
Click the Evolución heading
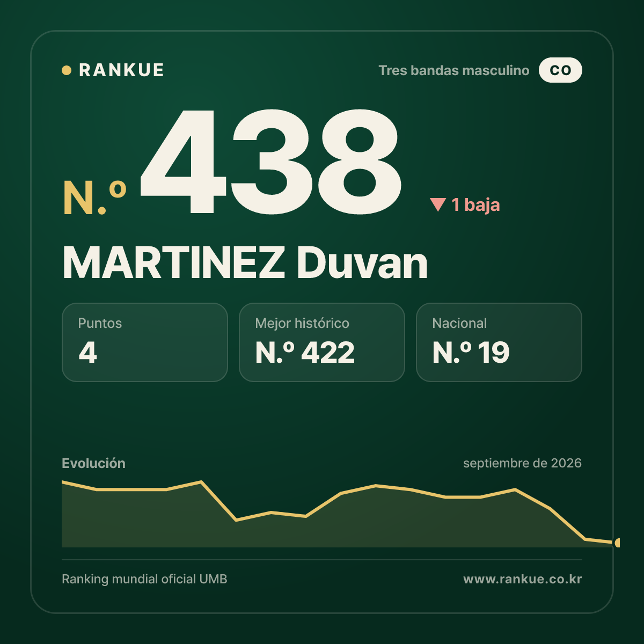pyautogui.click(x=93, y=463)
